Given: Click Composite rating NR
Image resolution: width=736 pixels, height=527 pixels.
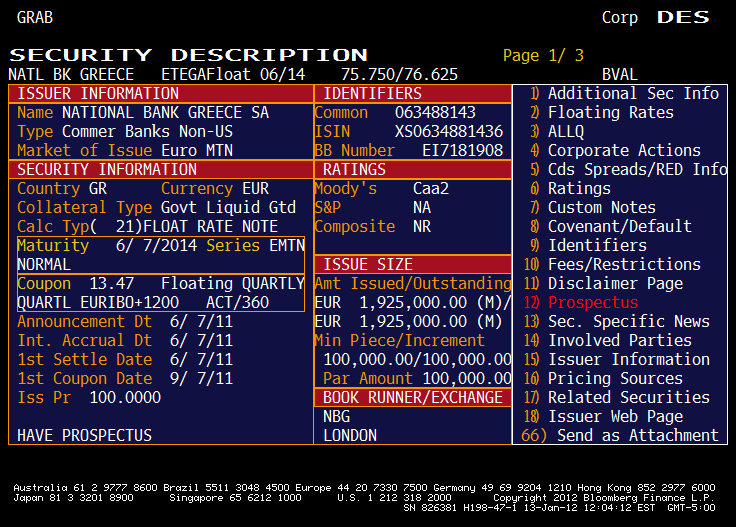Looking at the screenshot, I should (x=422, y=227).
